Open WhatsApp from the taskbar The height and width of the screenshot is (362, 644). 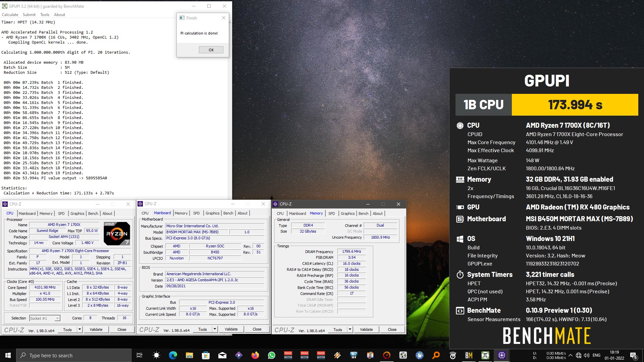[272, 355]
